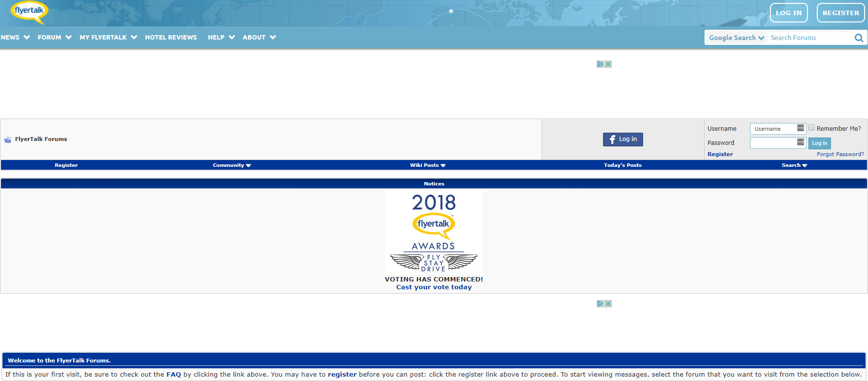Click Register in blue navbar

[x=66, y=165]
